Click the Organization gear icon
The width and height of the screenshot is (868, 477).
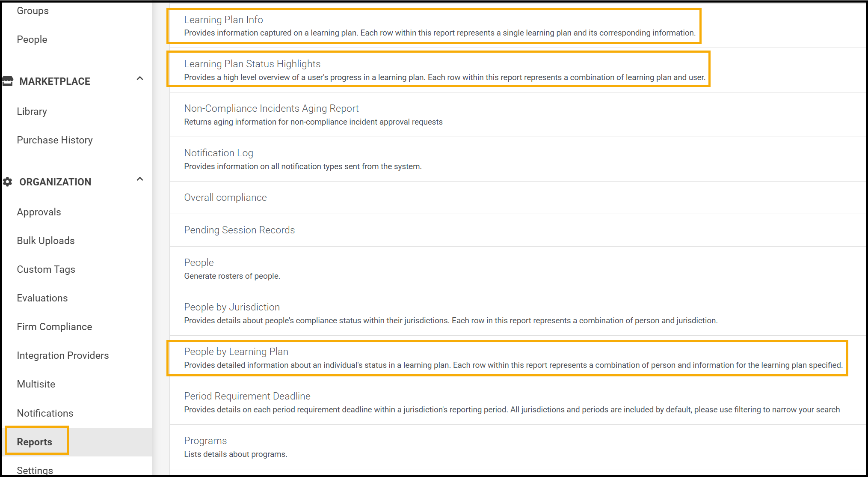pos(8,182)
